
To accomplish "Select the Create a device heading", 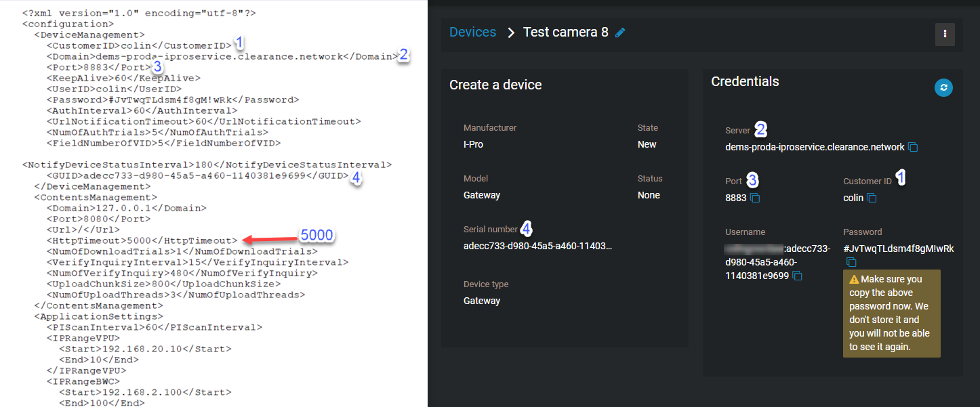I will pyautogui.click(x=495, y=85).
